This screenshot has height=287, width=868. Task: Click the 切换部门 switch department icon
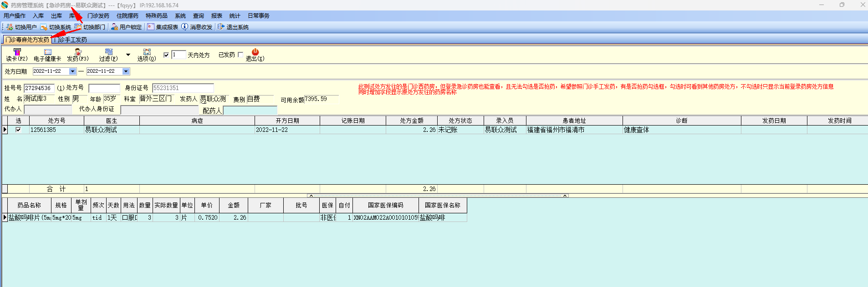[78, 27]
